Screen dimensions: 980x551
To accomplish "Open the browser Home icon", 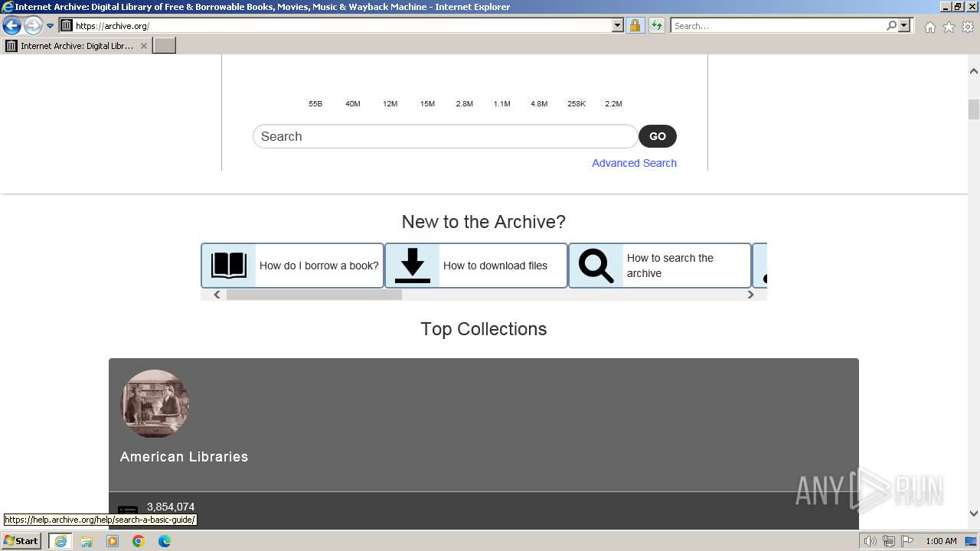I will click(x=929, y=27).
